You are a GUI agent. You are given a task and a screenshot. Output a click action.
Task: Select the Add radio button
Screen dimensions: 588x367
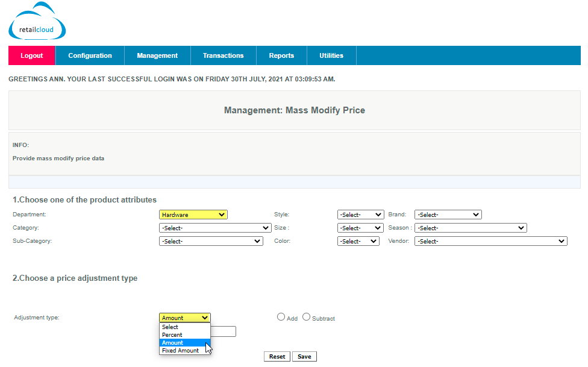(x=281, y=317)
